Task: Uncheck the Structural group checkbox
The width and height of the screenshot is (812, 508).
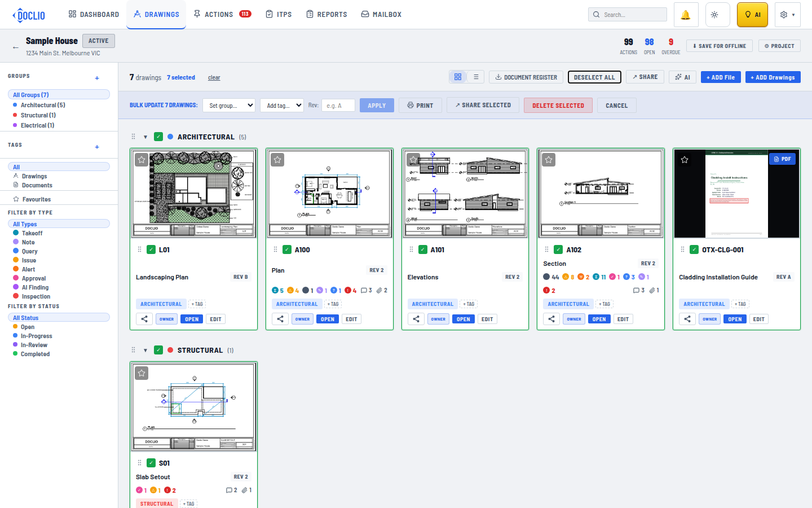Action: click(x=158, y=350)
